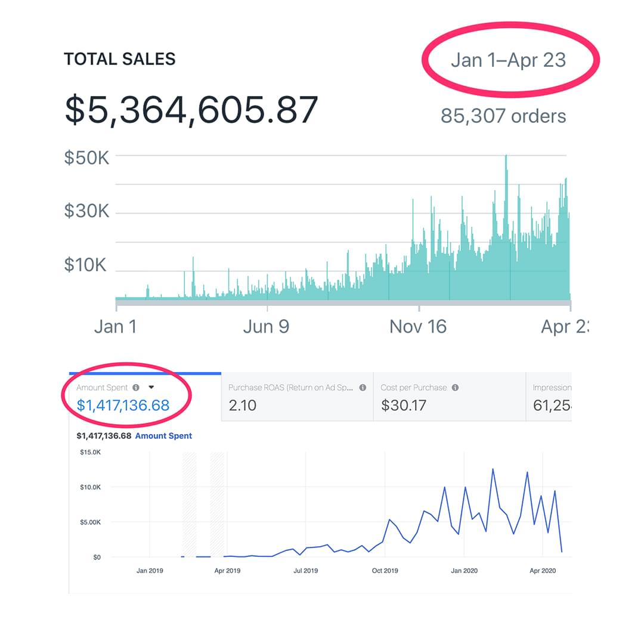Viewport: 644px width, 644px height.
Task: Switch to the Purchase ROAS metric tab
Action: 297,398
